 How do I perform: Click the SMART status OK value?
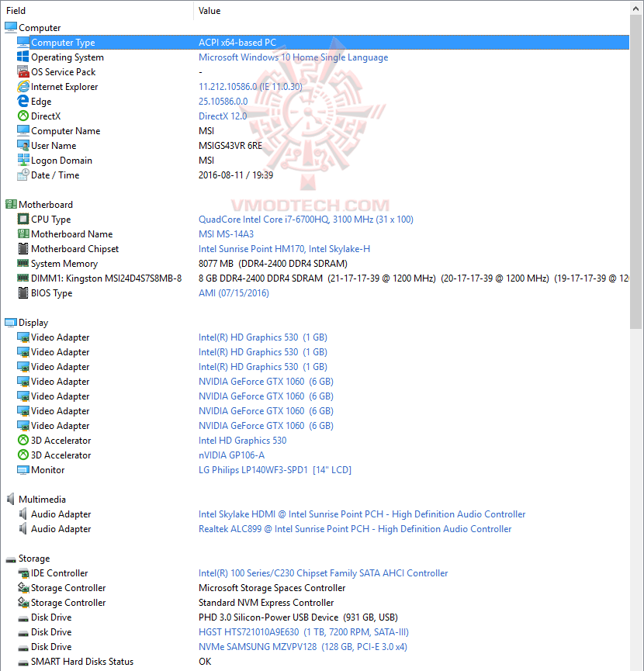pyautogui.click(x=205, y=662)
